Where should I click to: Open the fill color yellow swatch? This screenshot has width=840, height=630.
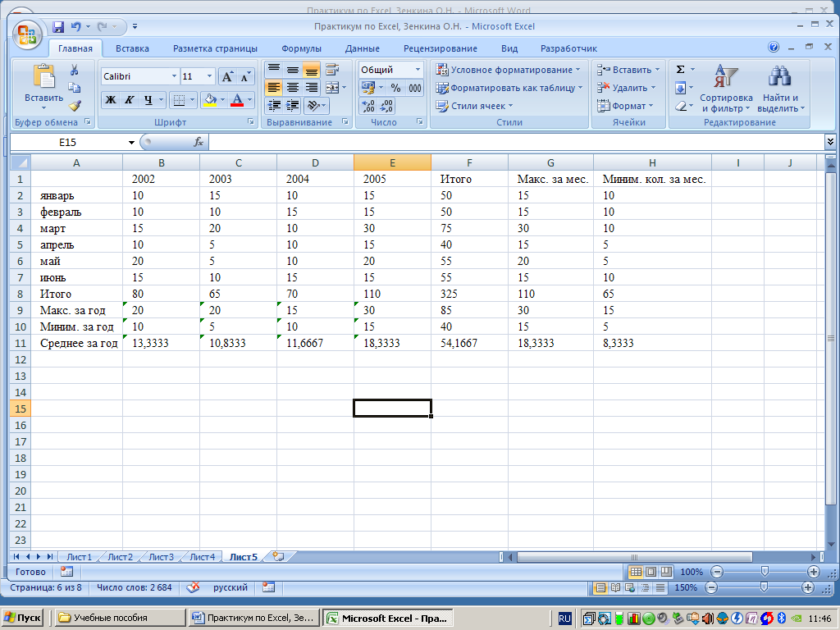point(210,99)
